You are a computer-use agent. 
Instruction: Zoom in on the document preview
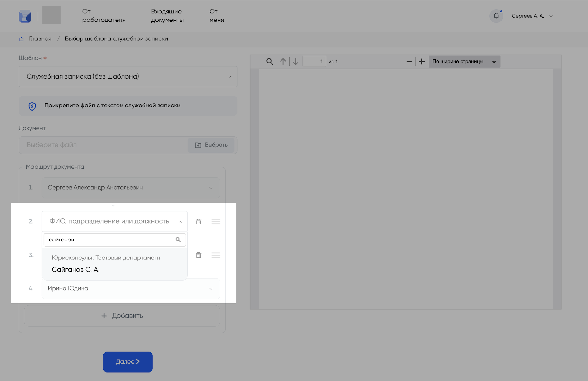coord(422,62)
